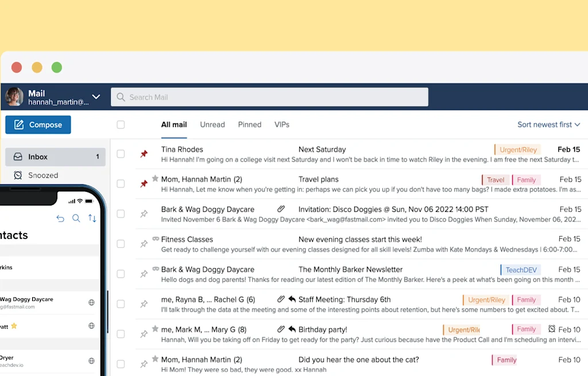Image resolution: width=588 pixels, height=376 pixels.
Task: Open the Inbox folder
Action: 38,156
